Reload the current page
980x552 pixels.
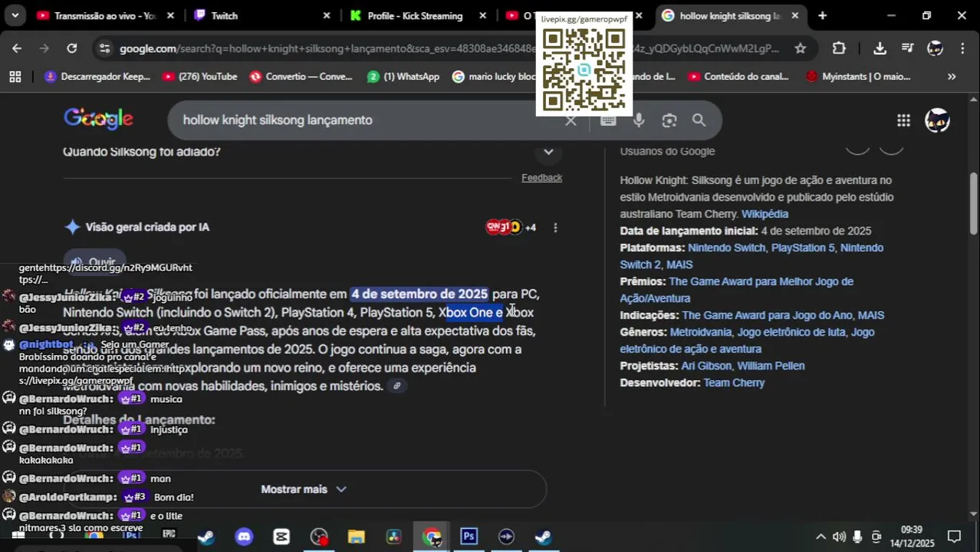click(x=71, y=48)
